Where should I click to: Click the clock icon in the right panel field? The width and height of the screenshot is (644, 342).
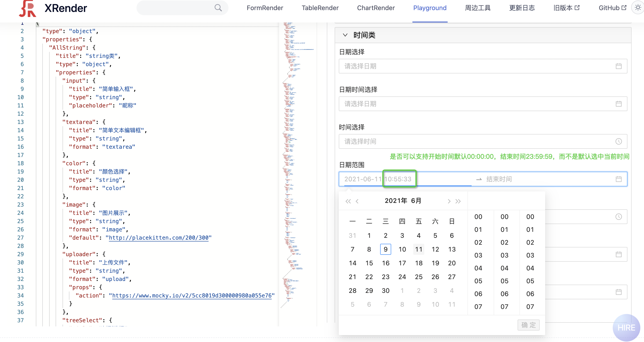pyautogui.click(x=619, y=217)
